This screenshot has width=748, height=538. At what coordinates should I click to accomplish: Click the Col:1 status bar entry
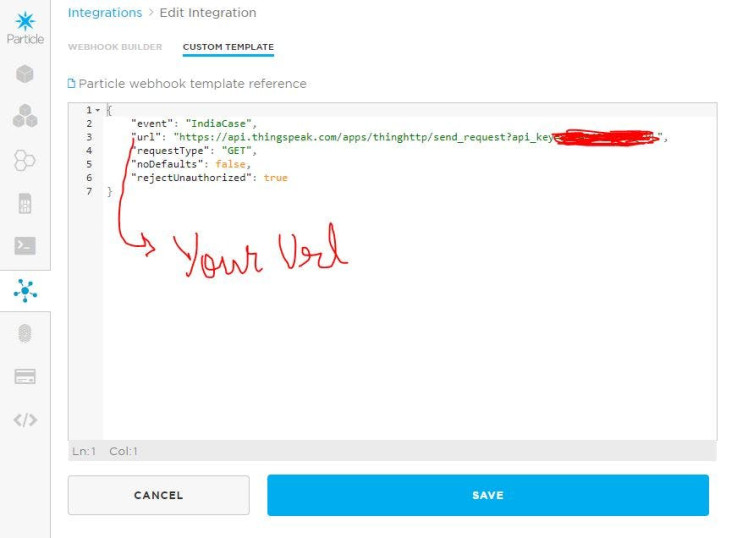pyautogui.click(x=123, y=451)
